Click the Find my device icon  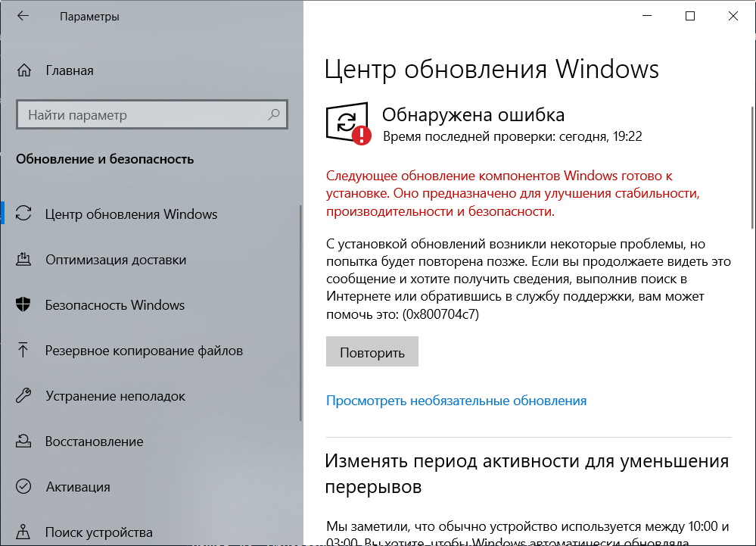(x=23, y=532)
